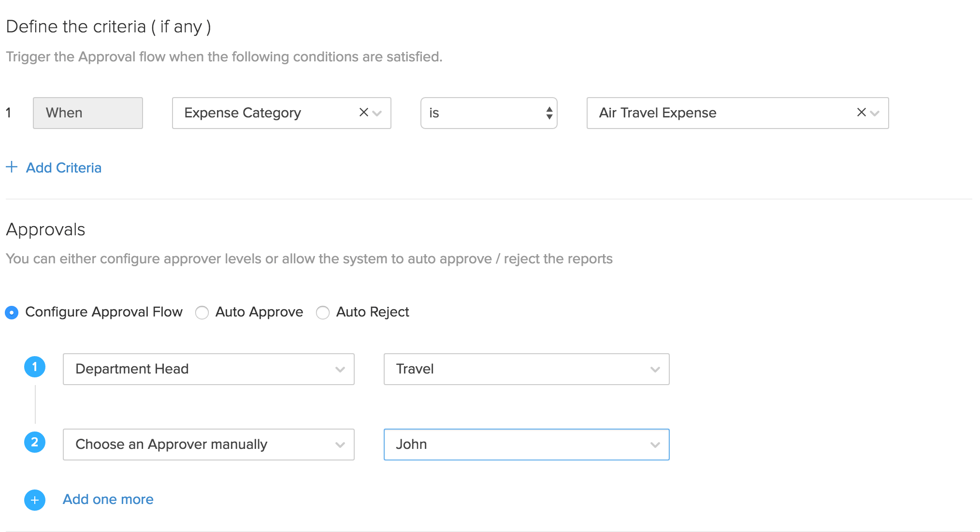Click Add one more approver
980x532 pixels.
[x=107, y=499]
